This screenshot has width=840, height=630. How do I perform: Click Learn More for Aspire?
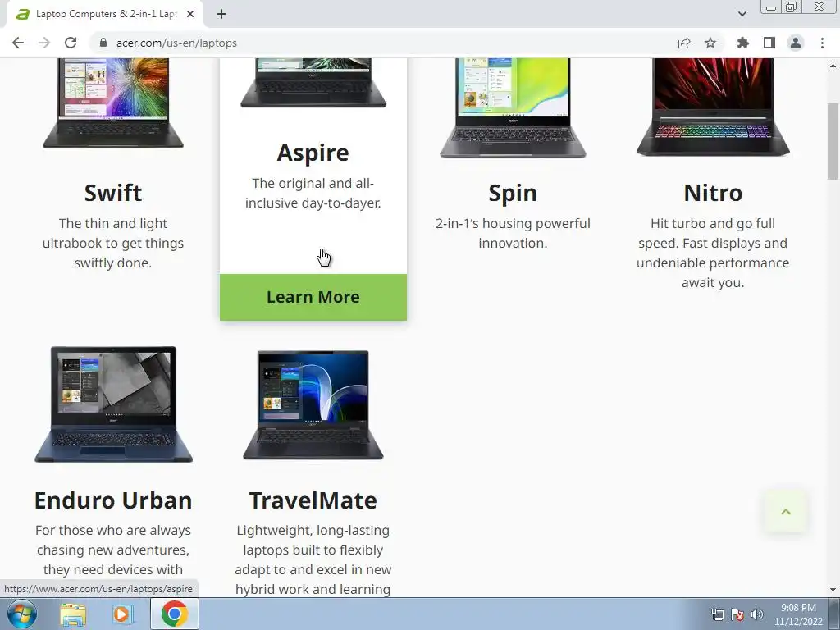coord(313,297)
